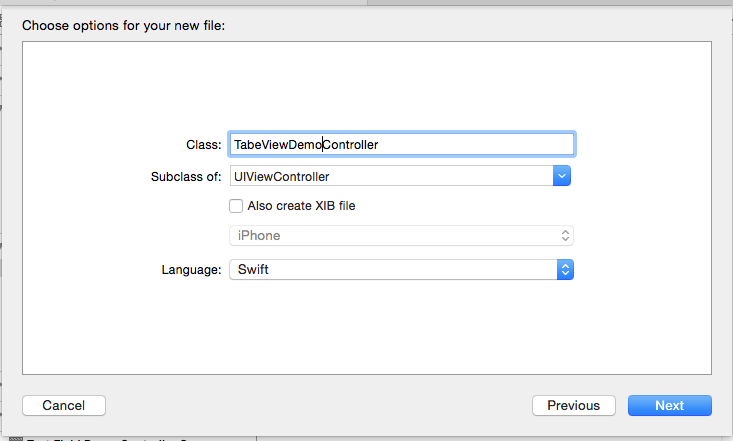This screenshot has width=733, height=441.
Task: Click the Subclass of dropdown arrow
Action: click(x=562, y=176)
